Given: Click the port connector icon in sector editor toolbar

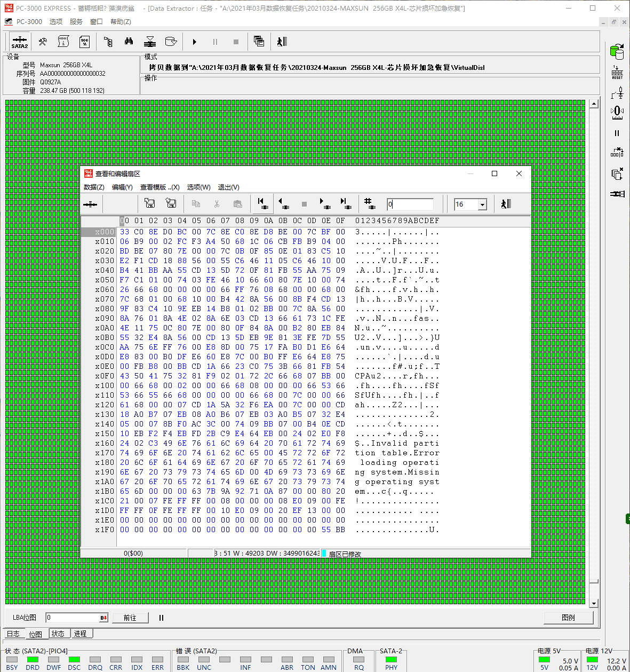Looking at the screenshot, I should tap(90, 204).
